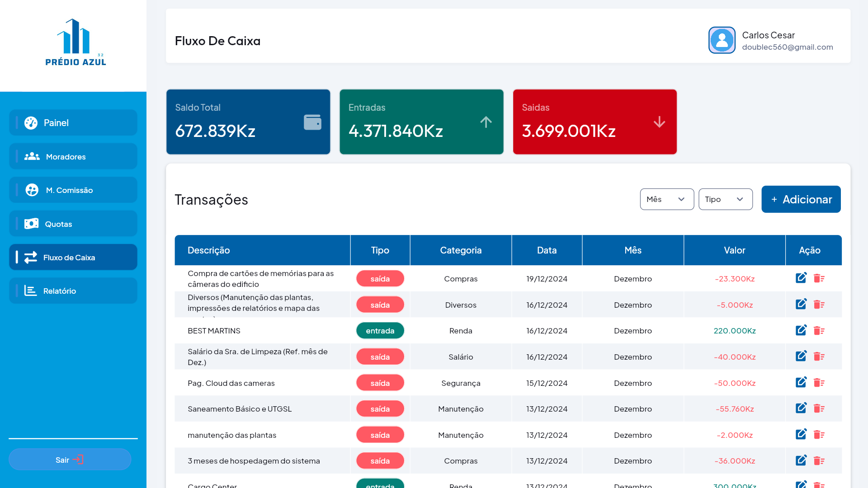Screen dimensions: 868x488
Task: Edit the 3 meses de hospedagem entry
Action: point(801,460)
